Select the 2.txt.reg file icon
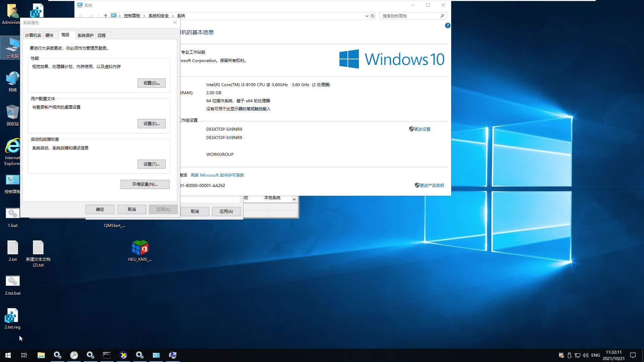 pyautogui.click(x=12, y=319)
